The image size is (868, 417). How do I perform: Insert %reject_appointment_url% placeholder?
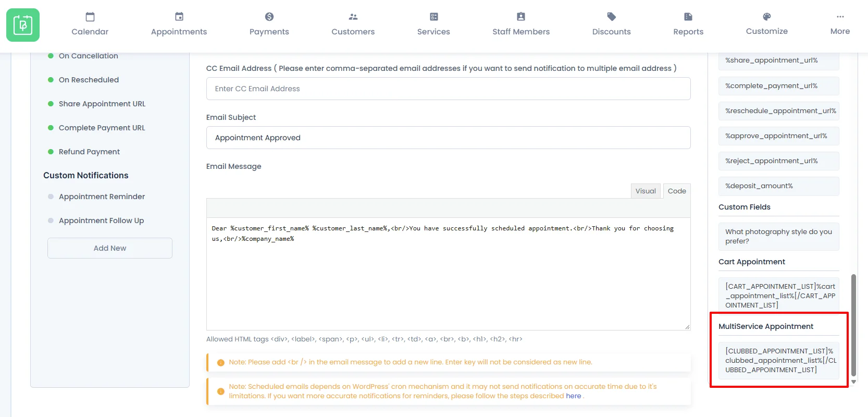[779, 161]
